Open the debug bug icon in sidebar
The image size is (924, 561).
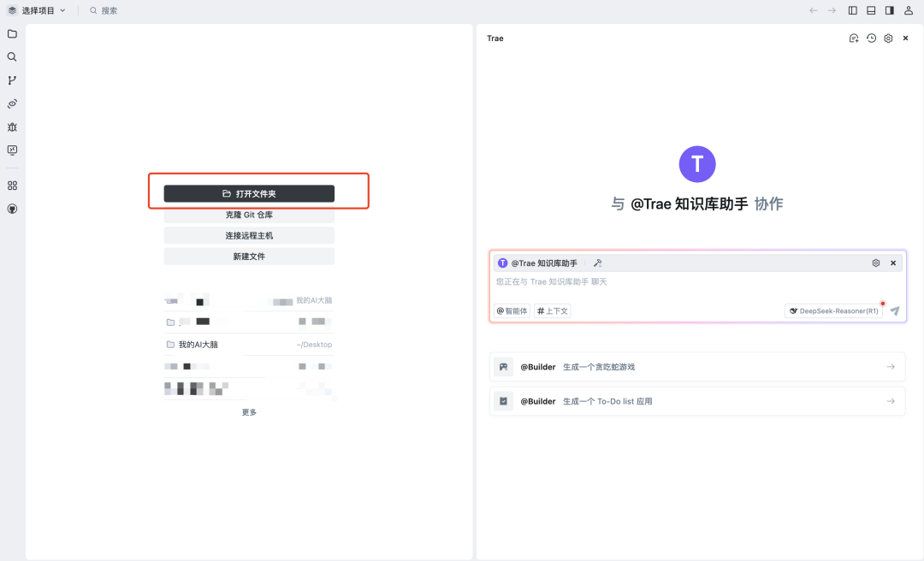click(12, 127)
